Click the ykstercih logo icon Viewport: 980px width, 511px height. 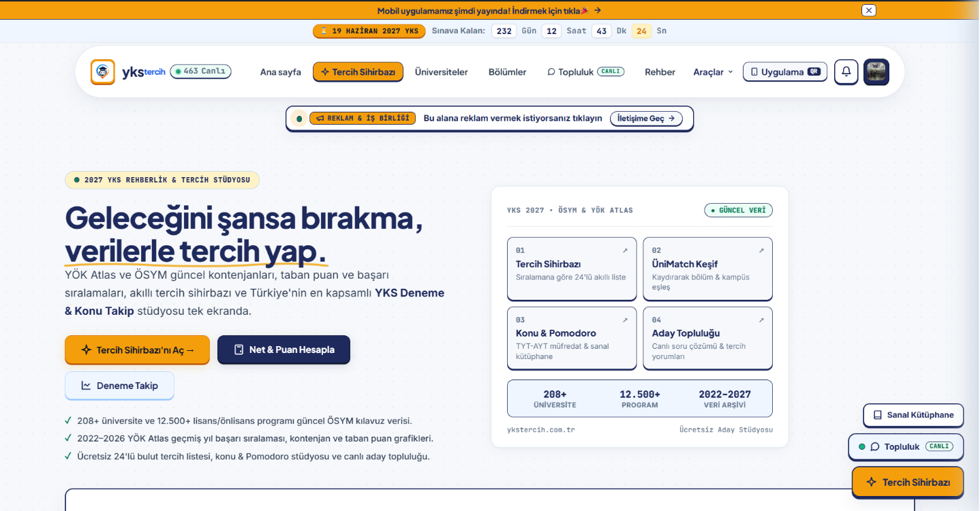pyautogui.click(x=103, y=72)
